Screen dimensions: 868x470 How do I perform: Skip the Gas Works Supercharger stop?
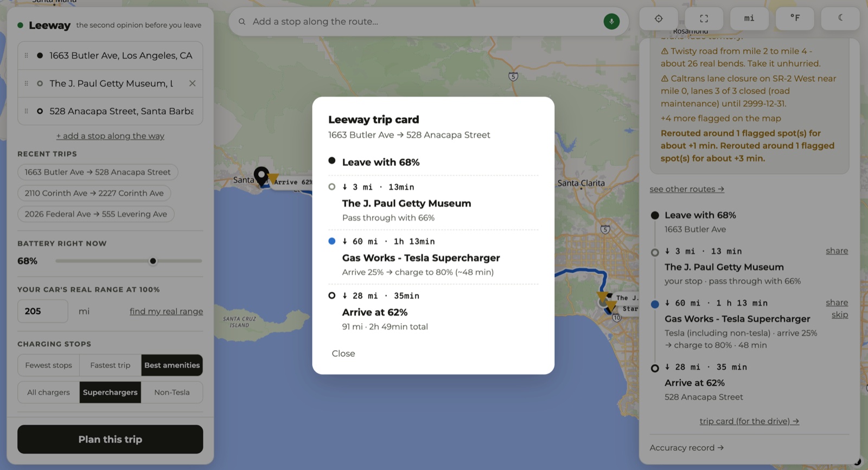pyautogui.click(x=840, y=315)
